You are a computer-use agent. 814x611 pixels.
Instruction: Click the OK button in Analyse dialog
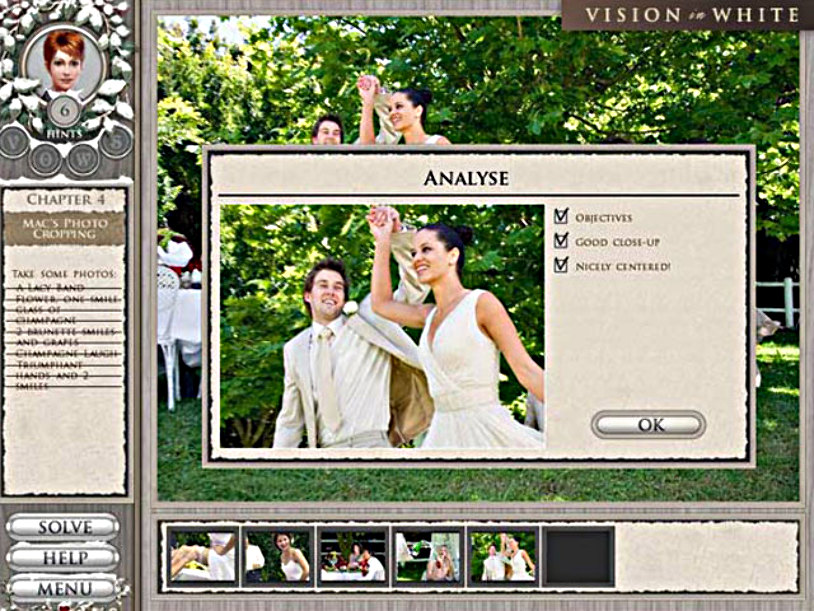pos(649,425)
